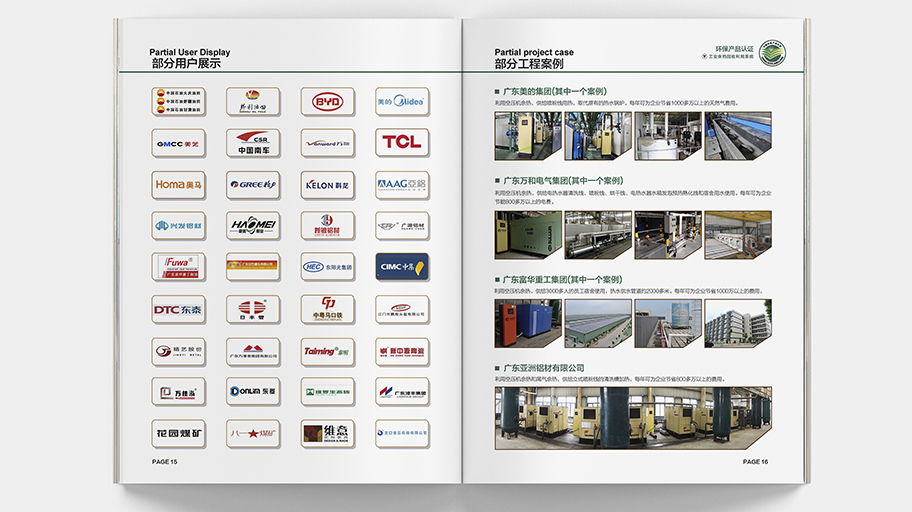Viewport: 912px width, 512px height.
Task: Open the orange and blue compressor photo
Action: (528, 323)
